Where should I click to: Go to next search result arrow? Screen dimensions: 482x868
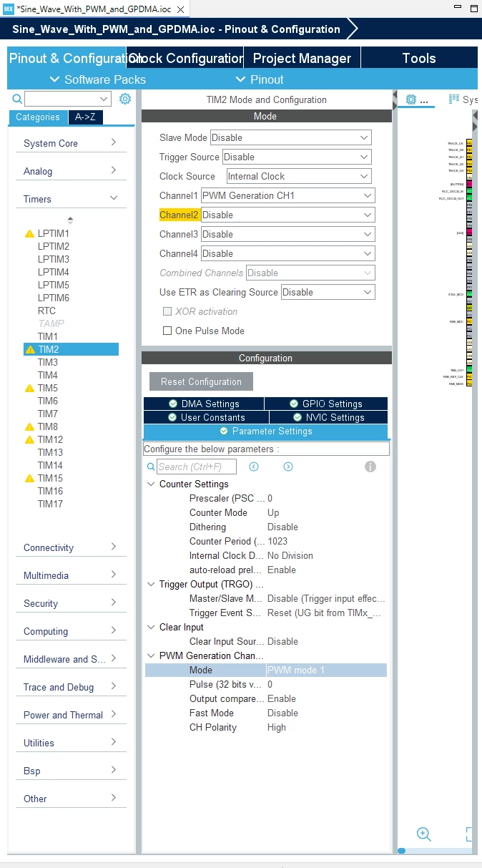[288, 467]
